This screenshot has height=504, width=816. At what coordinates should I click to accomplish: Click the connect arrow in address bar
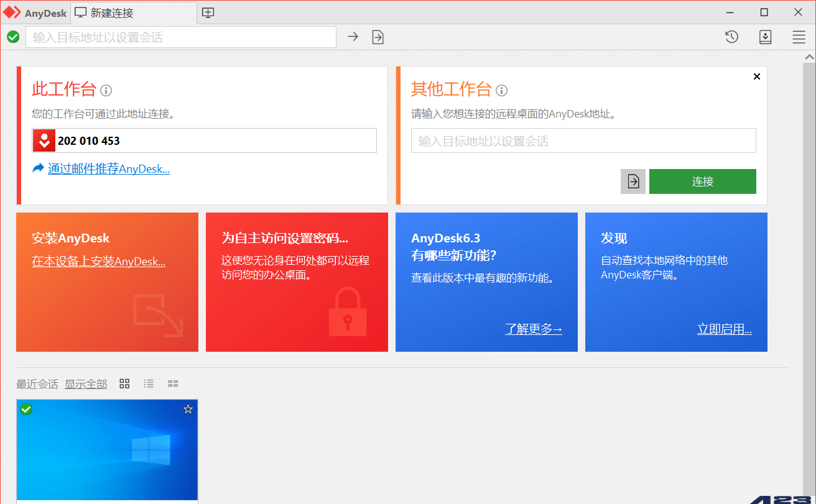[353, 37]
